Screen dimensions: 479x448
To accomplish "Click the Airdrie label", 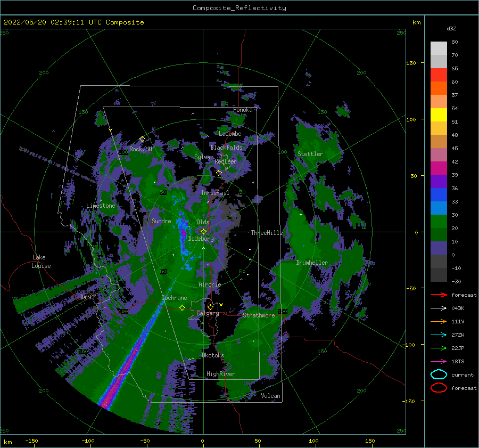I will (x=210, y=284).
